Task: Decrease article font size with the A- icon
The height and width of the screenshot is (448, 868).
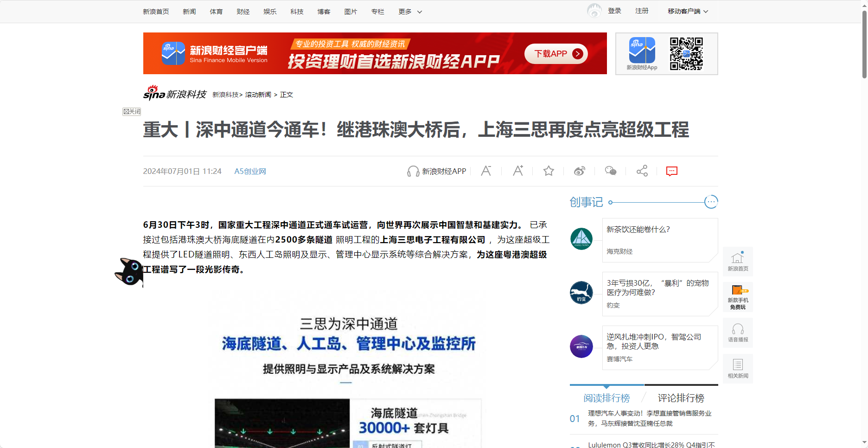Action: click(486, 171)
